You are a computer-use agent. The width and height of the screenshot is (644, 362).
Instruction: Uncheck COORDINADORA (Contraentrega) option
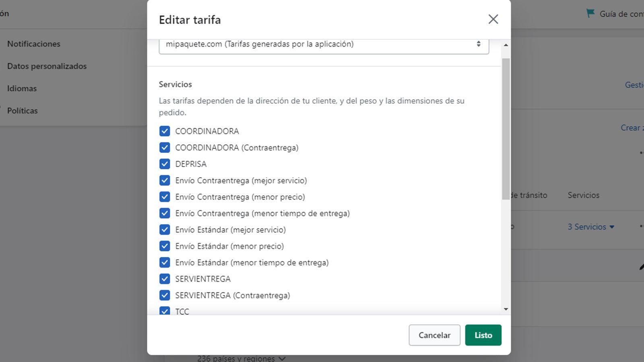click(x=165, y=147)
